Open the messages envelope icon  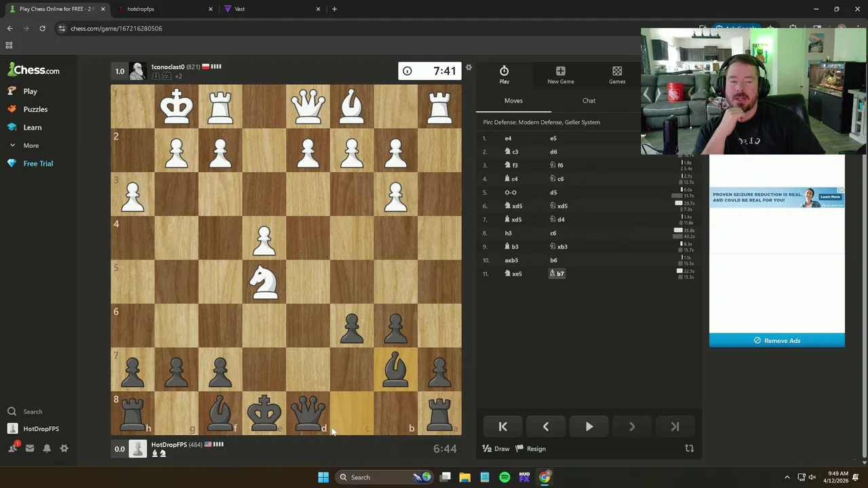[x=30, y=448]
